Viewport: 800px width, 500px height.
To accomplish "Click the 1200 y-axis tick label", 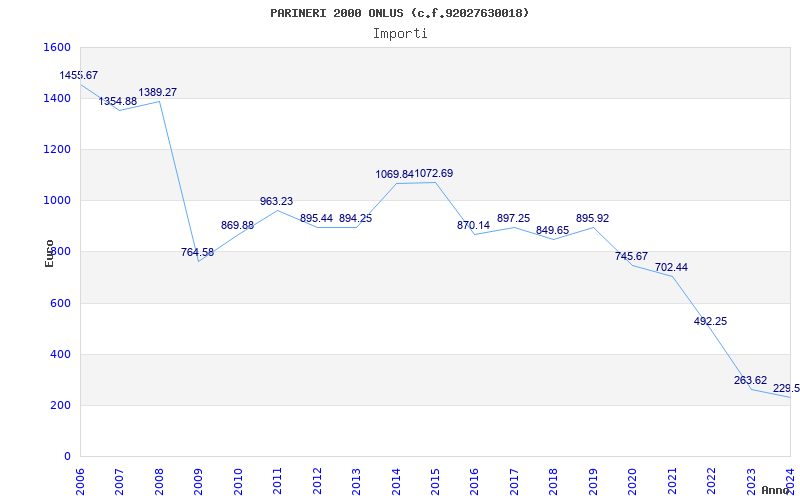I will (58, 149).
